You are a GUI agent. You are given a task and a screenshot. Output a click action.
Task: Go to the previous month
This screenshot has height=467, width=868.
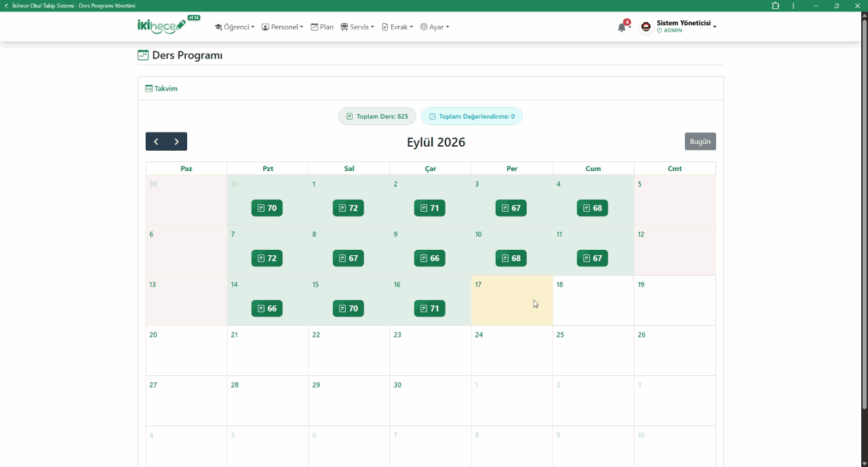pyautogui.click(x=156, y=141)
